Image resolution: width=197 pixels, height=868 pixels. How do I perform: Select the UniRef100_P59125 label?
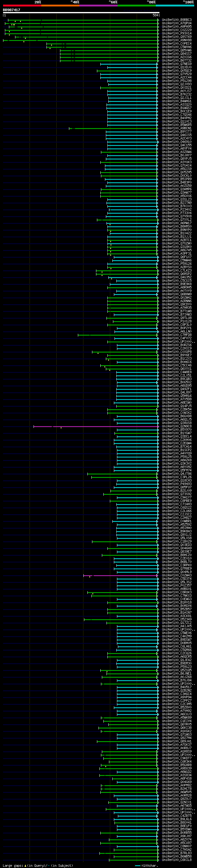click(x=177, y=457)
